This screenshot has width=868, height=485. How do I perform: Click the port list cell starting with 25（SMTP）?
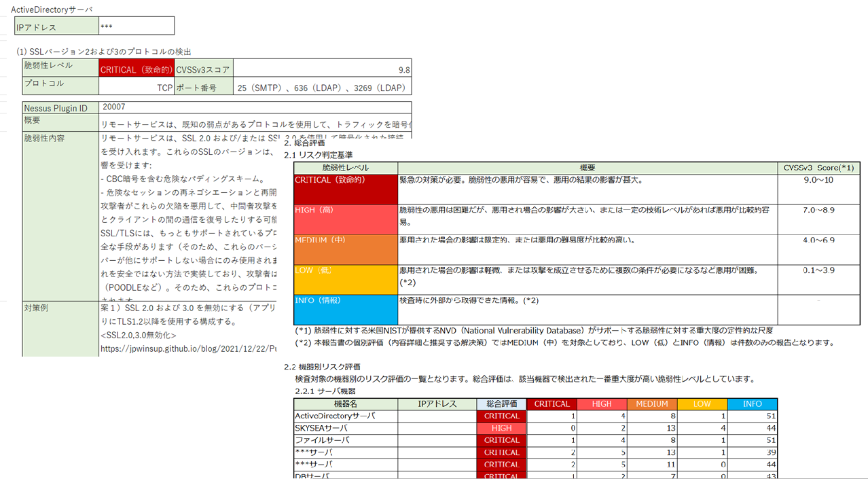coord(322,88)
